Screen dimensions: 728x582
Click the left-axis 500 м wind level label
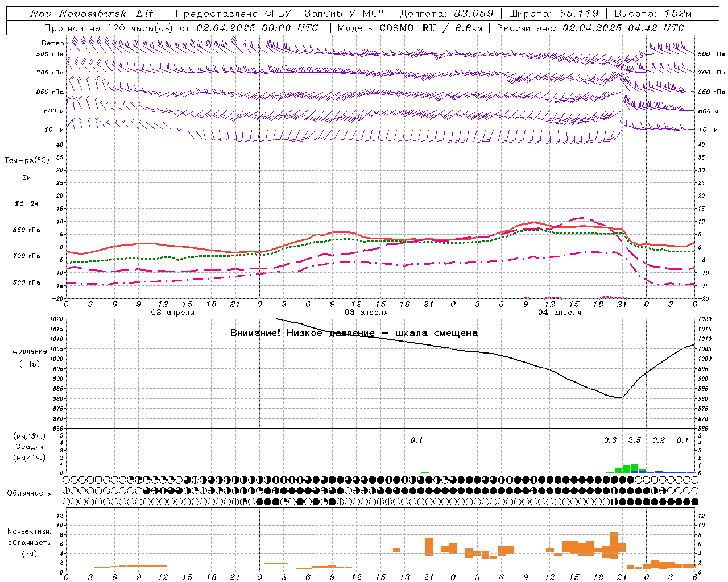point(54,111)
